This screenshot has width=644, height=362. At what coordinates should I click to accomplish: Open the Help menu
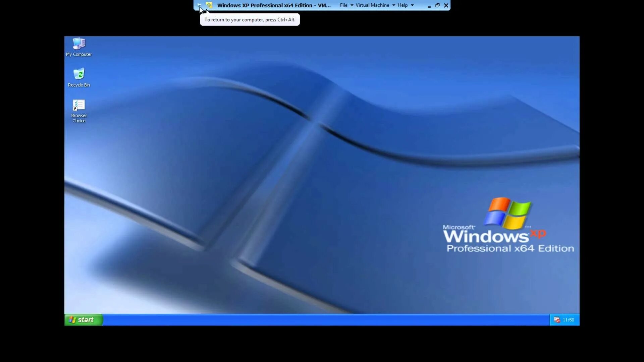pos(402,5)
